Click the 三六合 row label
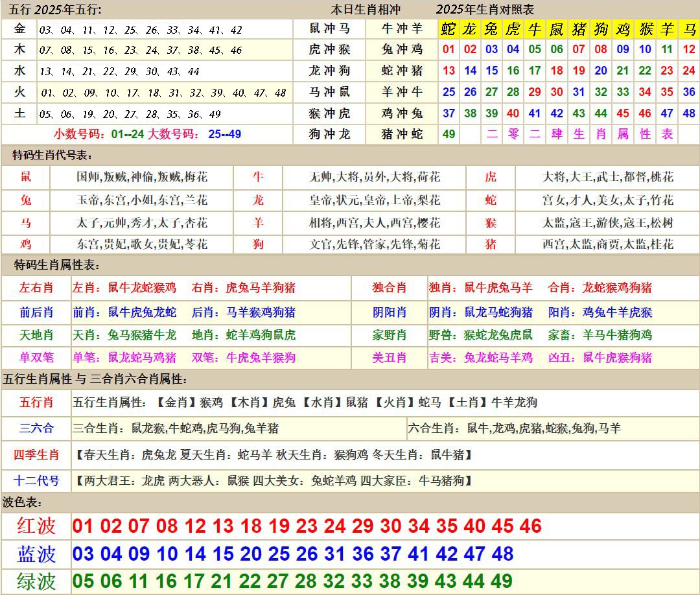This screenshot has height=595, width=700. coord(36,428)
